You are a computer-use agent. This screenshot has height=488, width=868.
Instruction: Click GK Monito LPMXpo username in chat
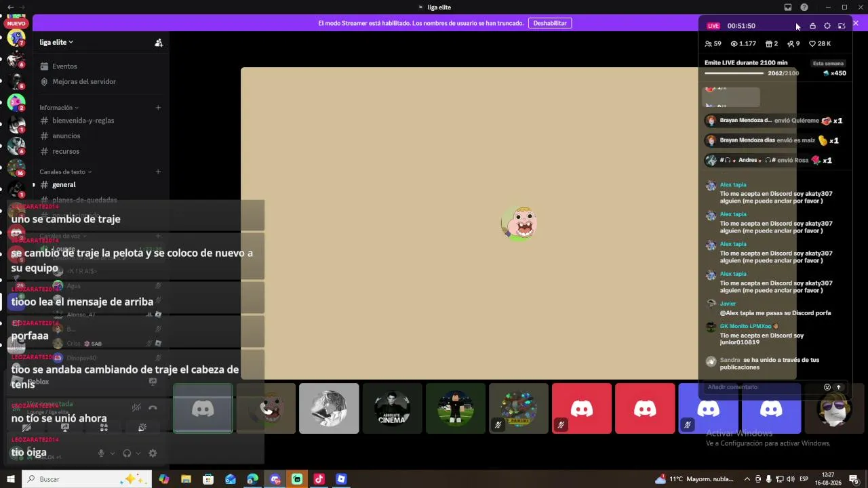pyautogui.click(x=746, y=327)
